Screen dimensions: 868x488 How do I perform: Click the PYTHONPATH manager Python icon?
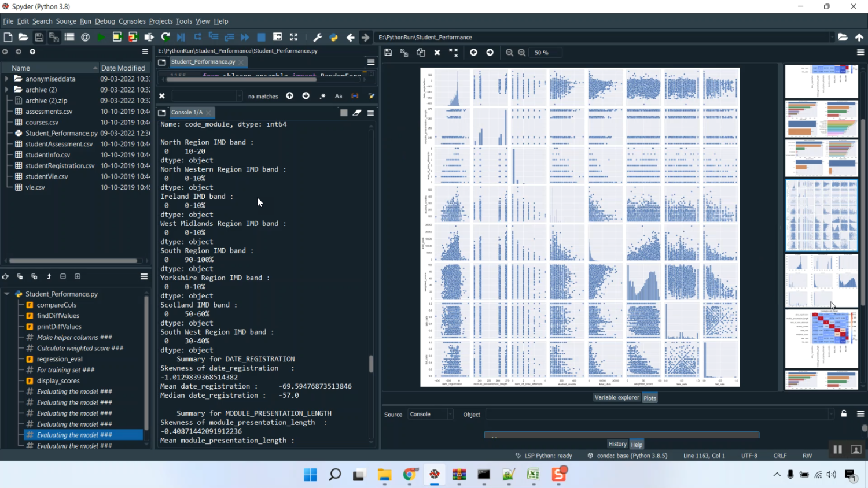(334, 37)
